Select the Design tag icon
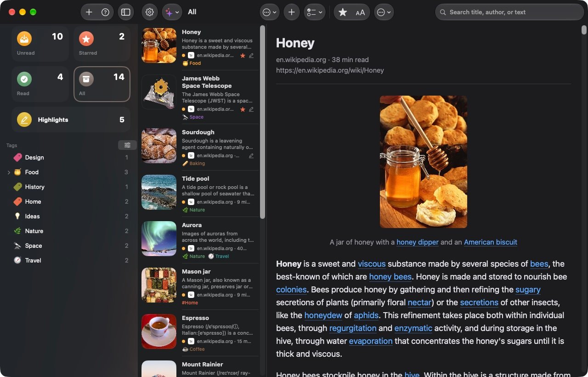588x377 pixels. tap(17, 158)
